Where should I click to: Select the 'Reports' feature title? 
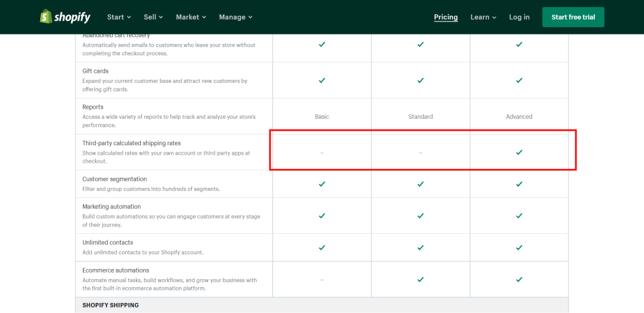click(93, 107)
